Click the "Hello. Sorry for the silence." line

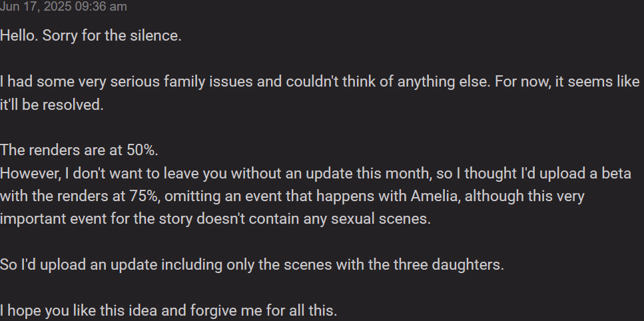tap(91, 36)
